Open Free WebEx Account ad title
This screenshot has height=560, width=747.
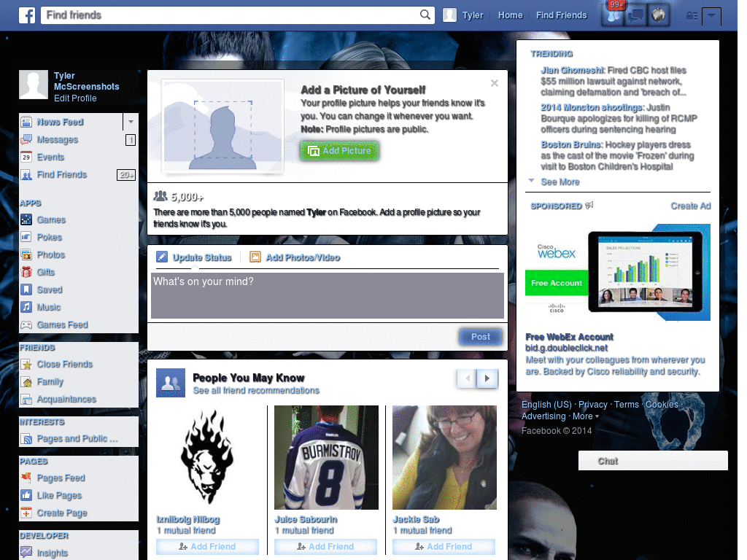569,337
